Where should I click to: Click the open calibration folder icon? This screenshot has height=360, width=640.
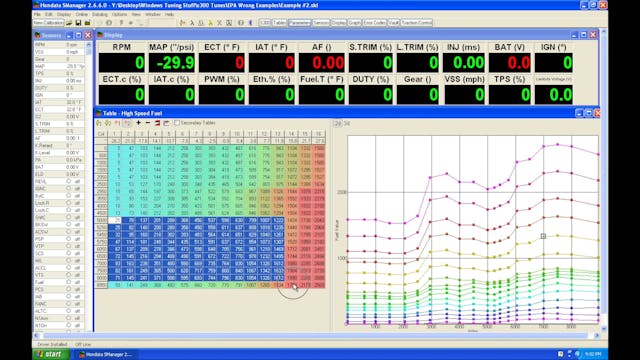[x=69, y=23]
